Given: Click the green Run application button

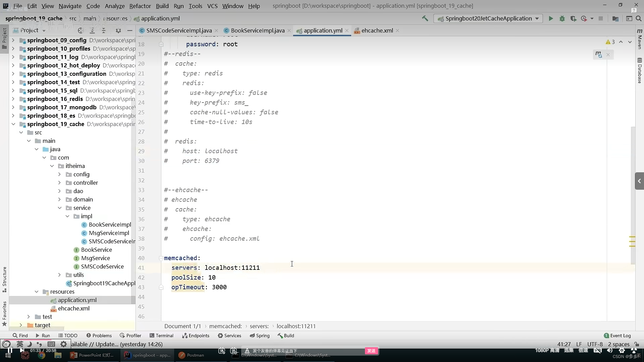Looking at the screenshot, I should coord(551,19).
